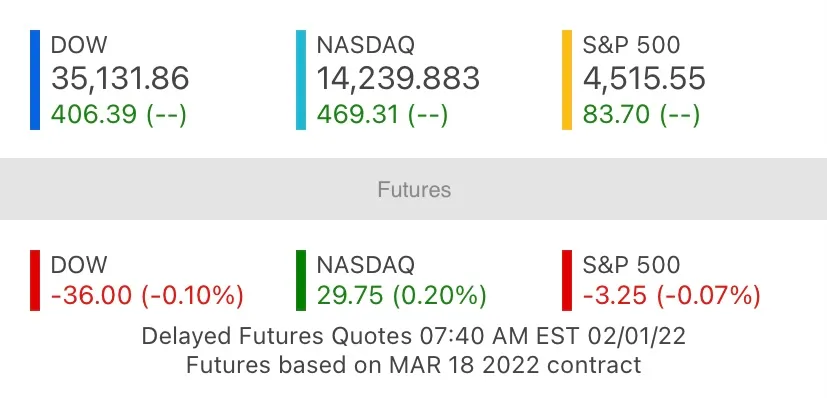Click the yellow S&P 500 color bar
The width and height of the screenshot is (827, 398).
click(x=567, y=80)
